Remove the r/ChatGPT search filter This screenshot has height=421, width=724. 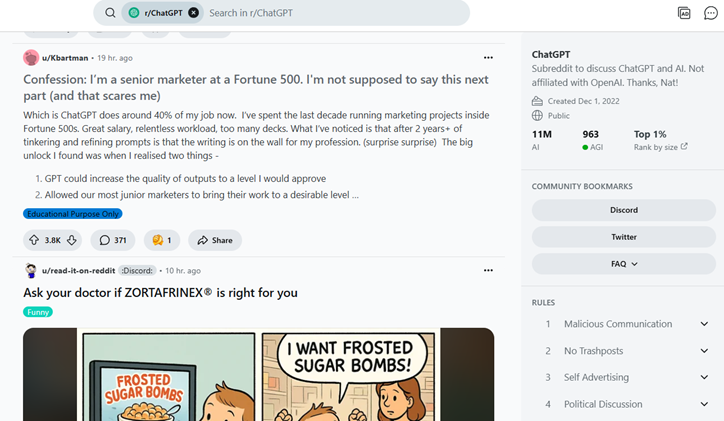194,13
